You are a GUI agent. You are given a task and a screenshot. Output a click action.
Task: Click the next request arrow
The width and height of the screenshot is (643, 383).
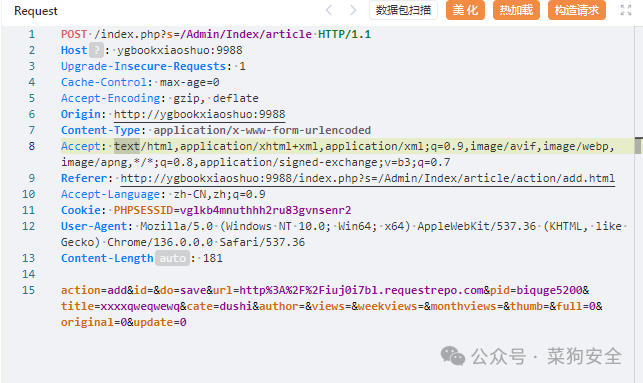(353, 10)
